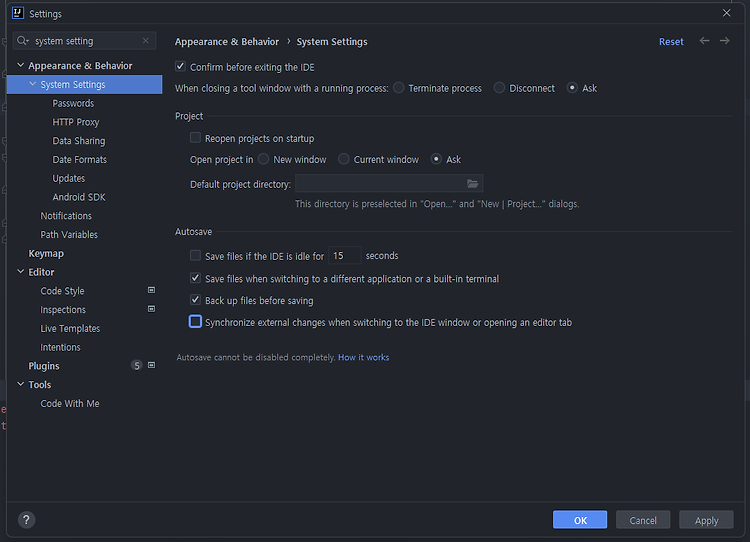Clear the settings search field with the X icon
This screenshot has width=750, height=542.
[x=146, y=41]
